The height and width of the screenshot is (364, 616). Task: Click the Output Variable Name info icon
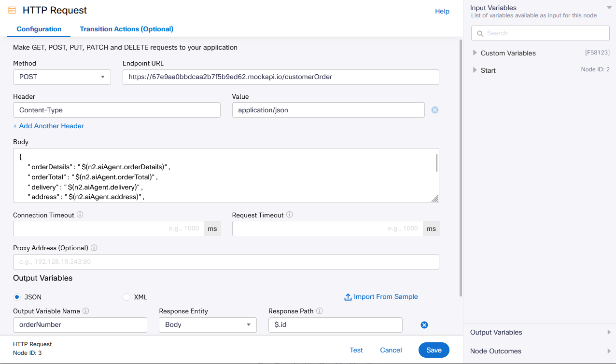pyautogui.click(x=86, y=311)
